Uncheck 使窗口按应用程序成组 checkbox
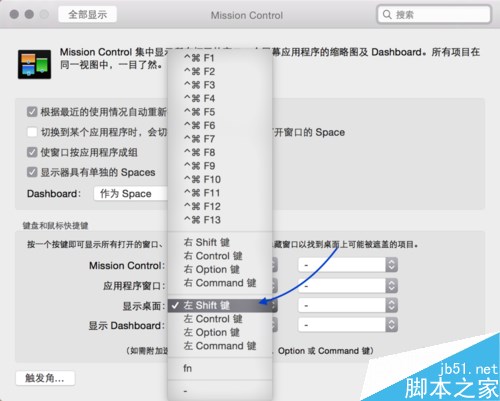Screen dimensions: 500x401 tap(32, 152)
